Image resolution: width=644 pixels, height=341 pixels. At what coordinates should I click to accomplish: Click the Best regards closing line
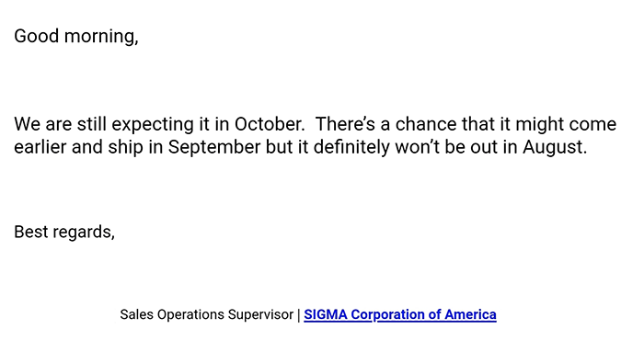coord(64,232)
